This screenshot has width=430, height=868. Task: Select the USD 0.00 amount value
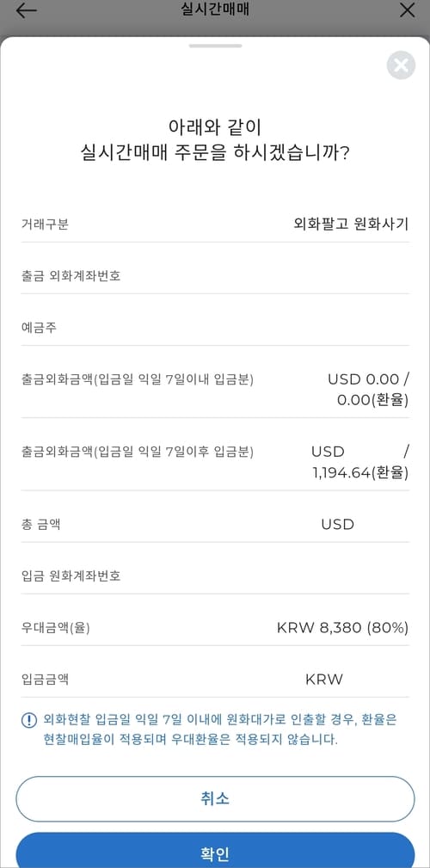pos(363,379)
